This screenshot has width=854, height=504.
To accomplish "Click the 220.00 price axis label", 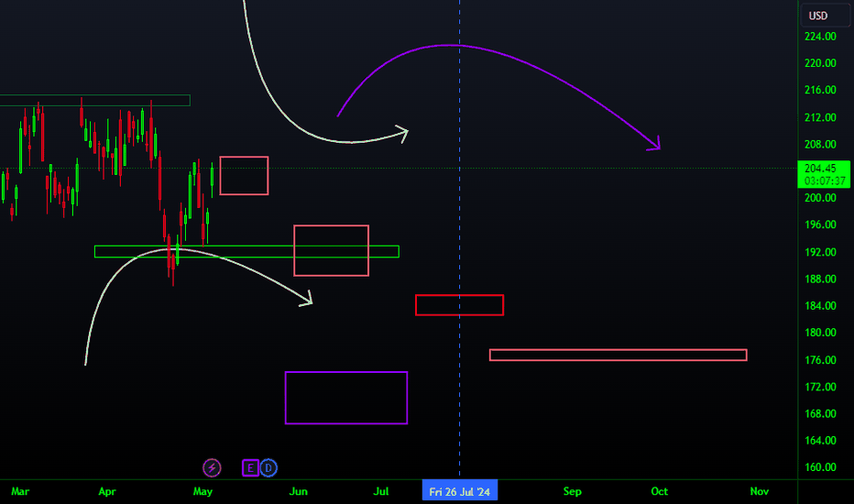I will pos(820,63).
